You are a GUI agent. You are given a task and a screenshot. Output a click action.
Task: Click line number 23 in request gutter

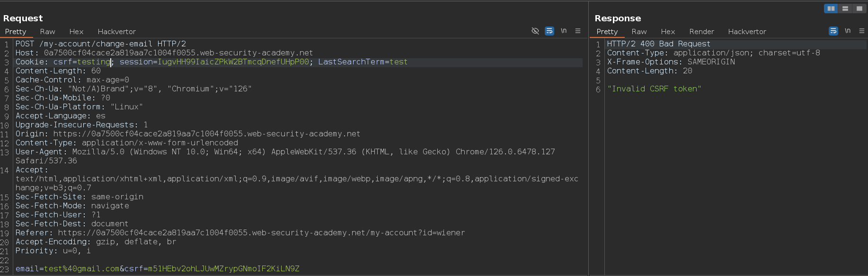click(x=5, y=269)
